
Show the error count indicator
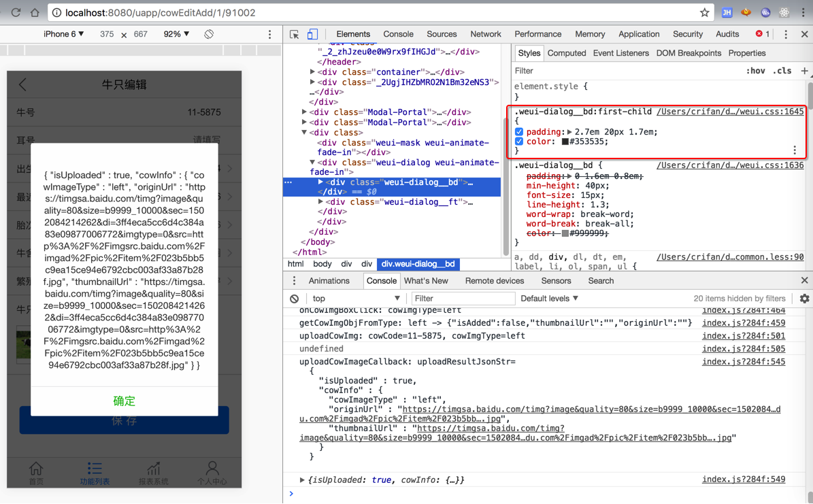[762, 34]
